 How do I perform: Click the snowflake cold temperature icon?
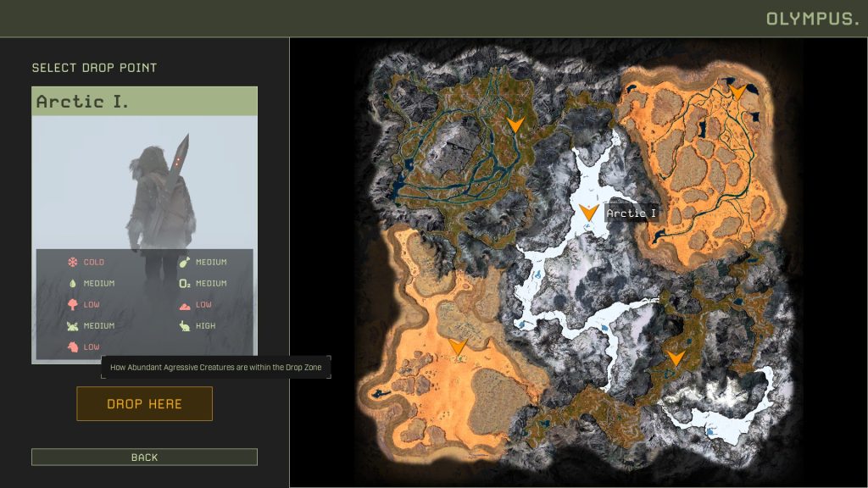[73, 262]
